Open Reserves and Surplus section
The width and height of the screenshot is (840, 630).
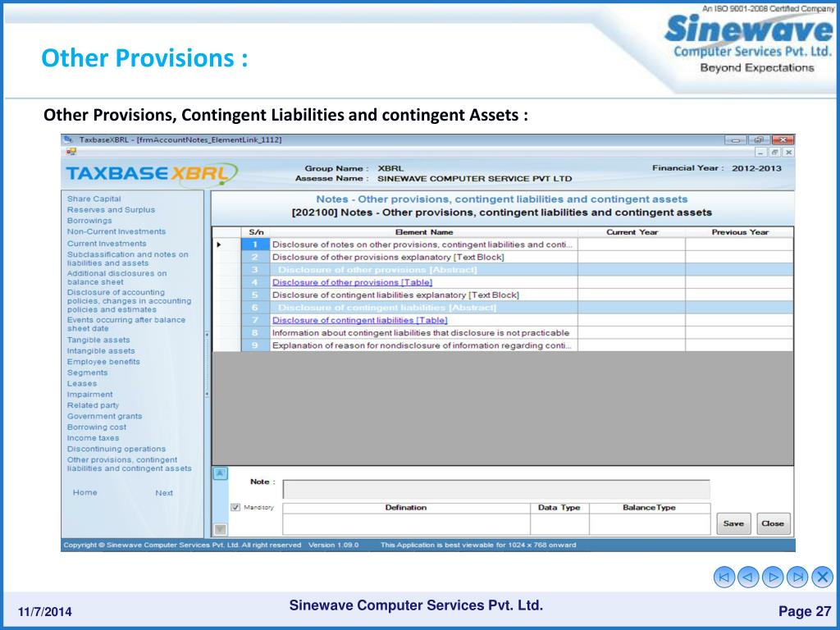point(111,209)
